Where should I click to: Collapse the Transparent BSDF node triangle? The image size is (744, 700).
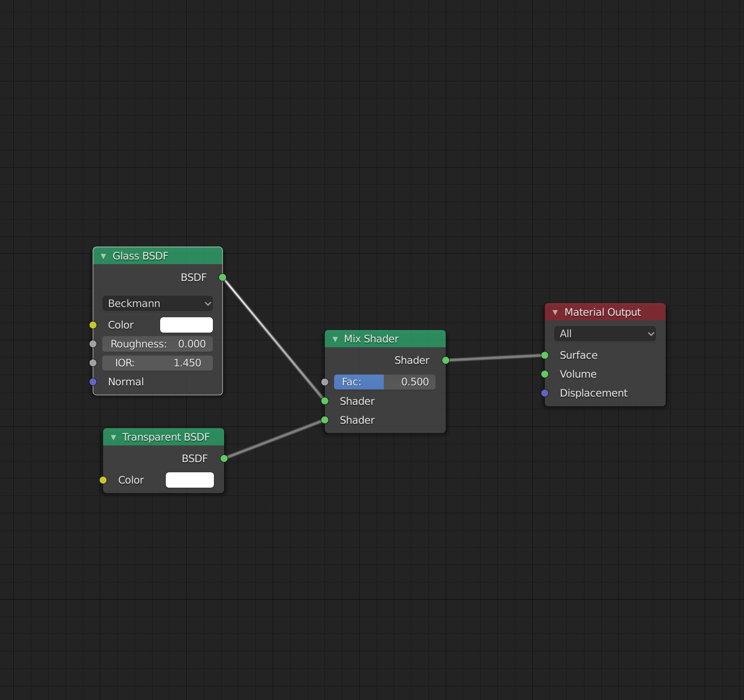114,437
